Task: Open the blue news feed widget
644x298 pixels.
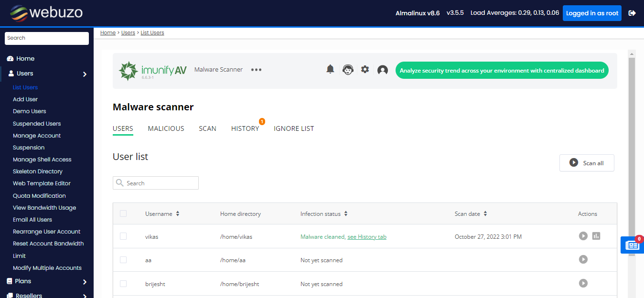Action: [632, 245]
